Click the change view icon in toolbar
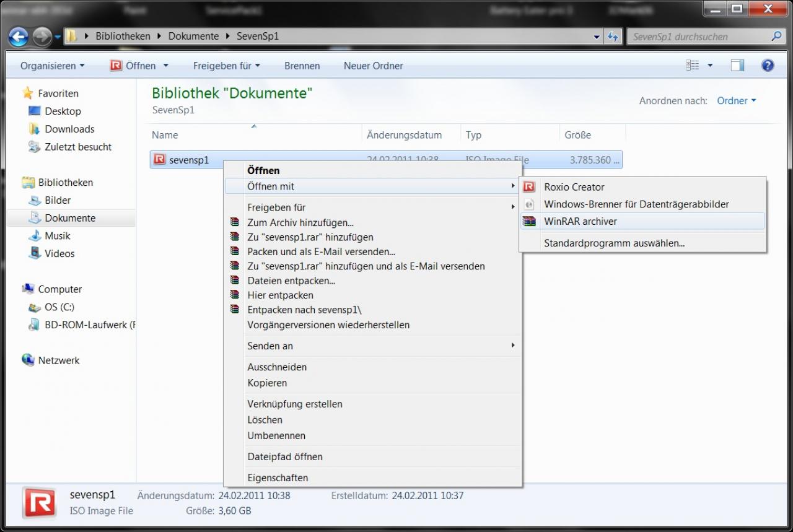 tap(693, 66)
